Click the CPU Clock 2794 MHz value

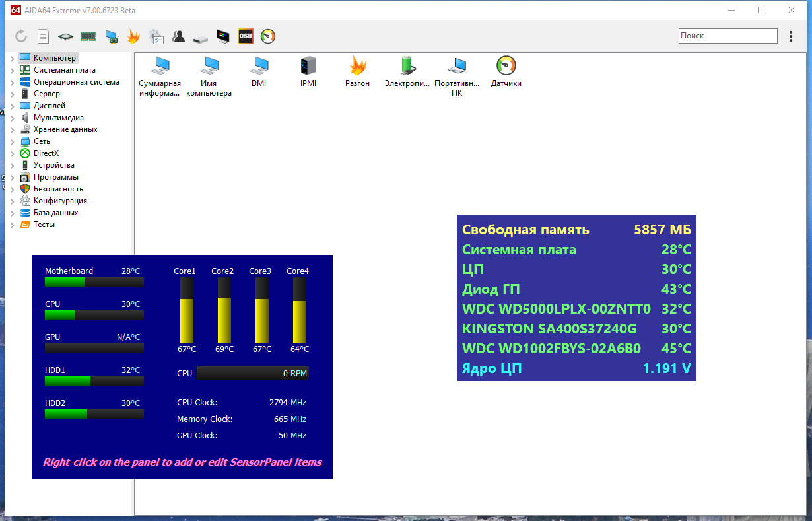coord(288,403)
